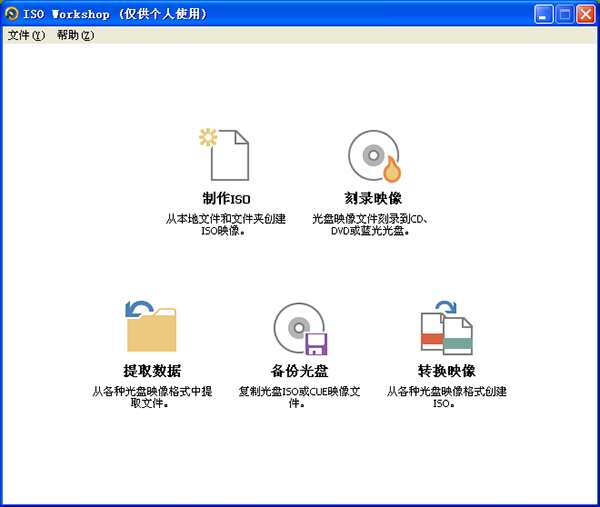
Task: Click the ISO Workshop (仅供个人使用) title text
Action: 115,14
